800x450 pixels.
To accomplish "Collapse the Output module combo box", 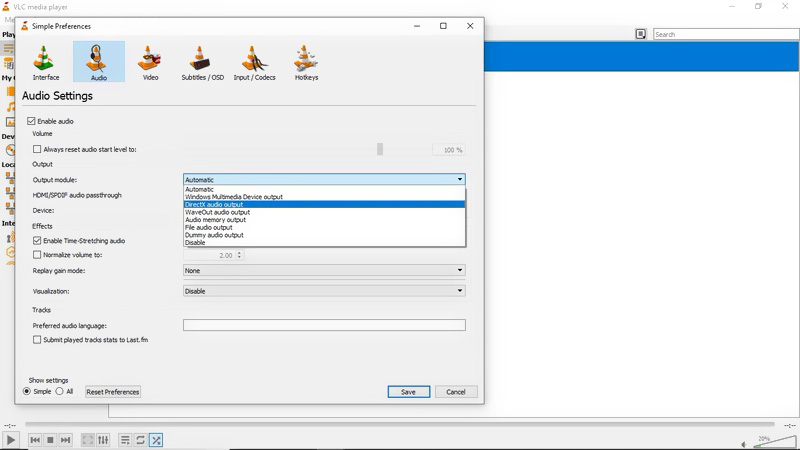I will point(460,180).
